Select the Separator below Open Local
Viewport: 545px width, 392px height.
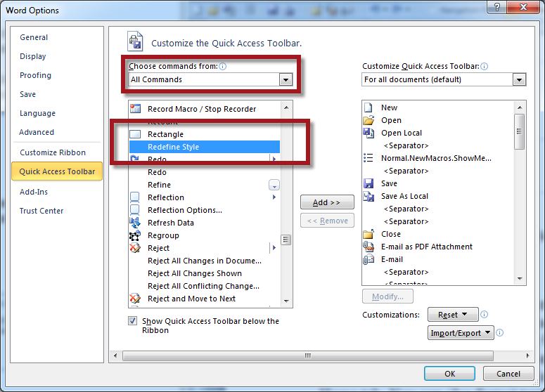[438, 145]
